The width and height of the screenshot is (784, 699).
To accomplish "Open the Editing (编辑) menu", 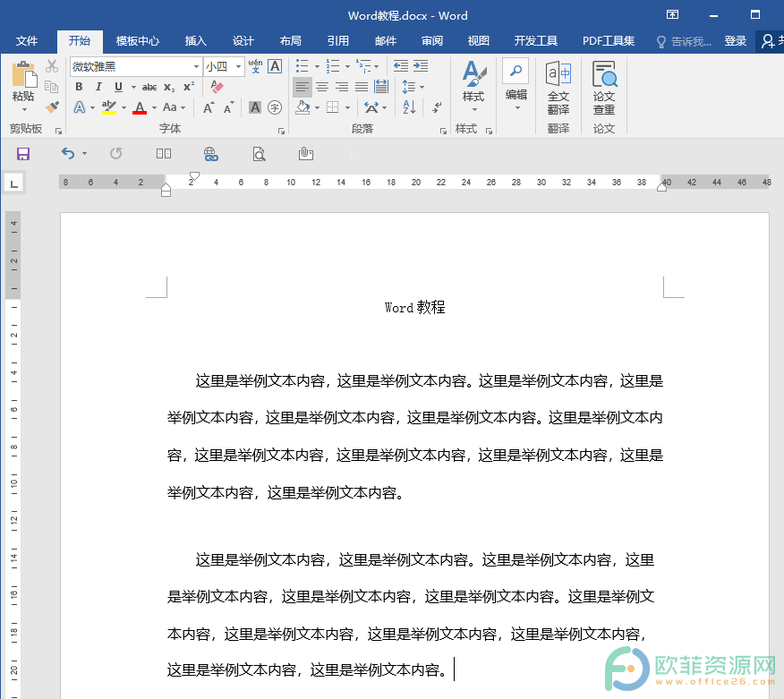I will point(516,86).
